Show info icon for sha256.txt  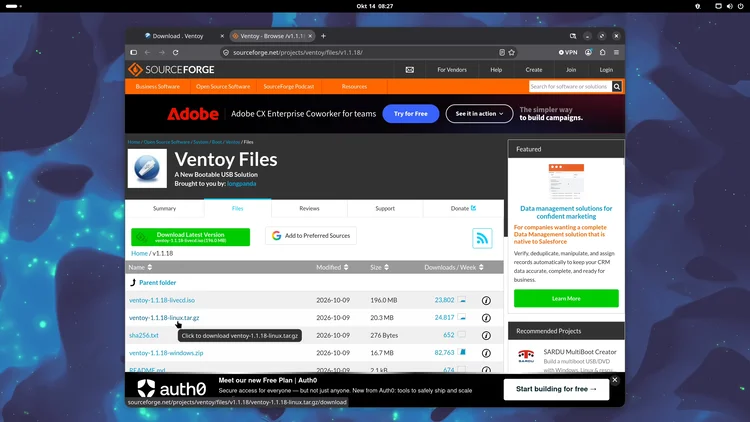[x=486, y=335]
